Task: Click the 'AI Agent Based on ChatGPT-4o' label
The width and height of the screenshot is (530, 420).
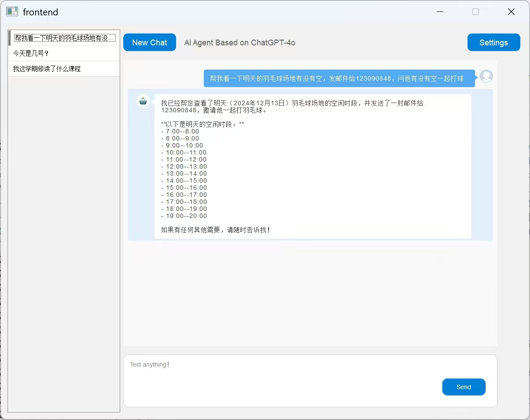Action: (239, 43)
